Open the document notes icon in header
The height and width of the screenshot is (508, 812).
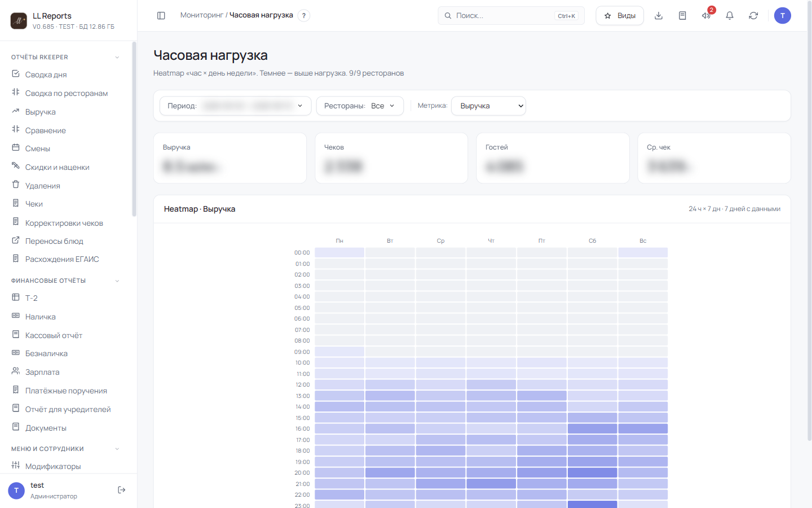682,16
